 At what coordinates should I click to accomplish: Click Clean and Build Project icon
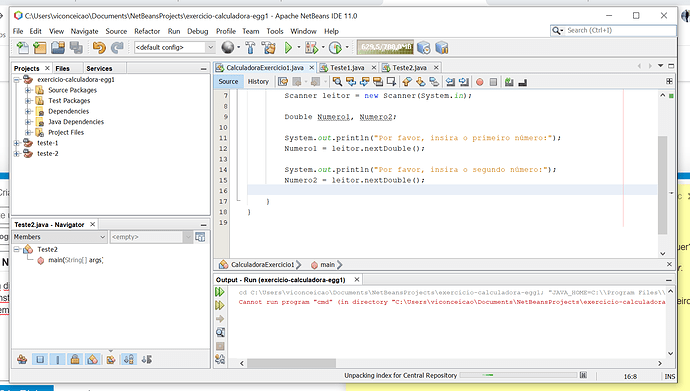click(x=268, y=48)
